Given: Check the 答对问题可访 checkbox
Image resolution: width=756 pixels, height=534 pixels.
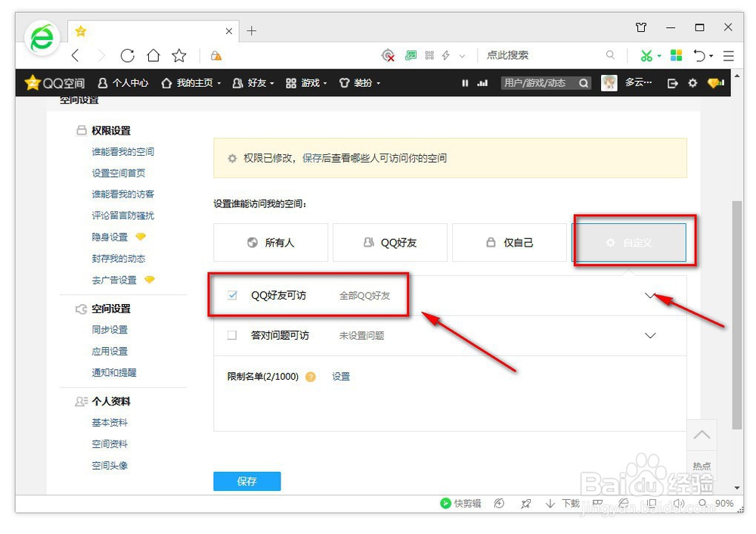Looking at the screenshot, I should (232, 335).
